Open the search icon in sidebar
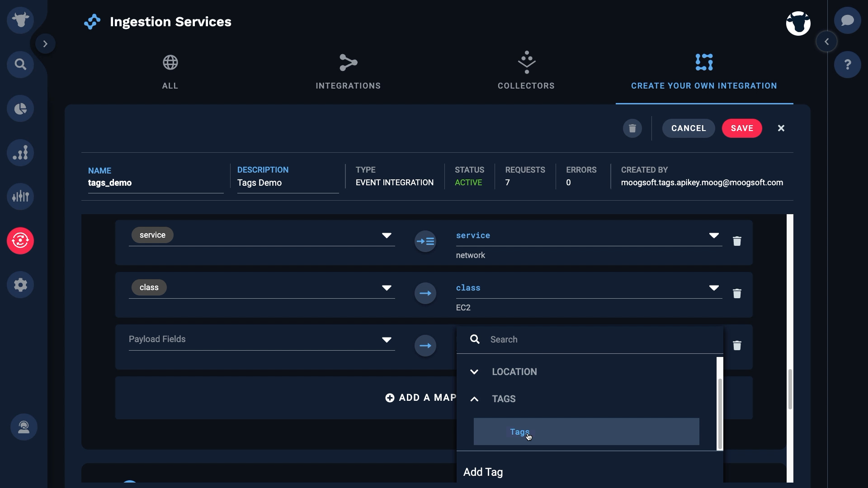Viewport: 868px width, 488px height. 20,64
